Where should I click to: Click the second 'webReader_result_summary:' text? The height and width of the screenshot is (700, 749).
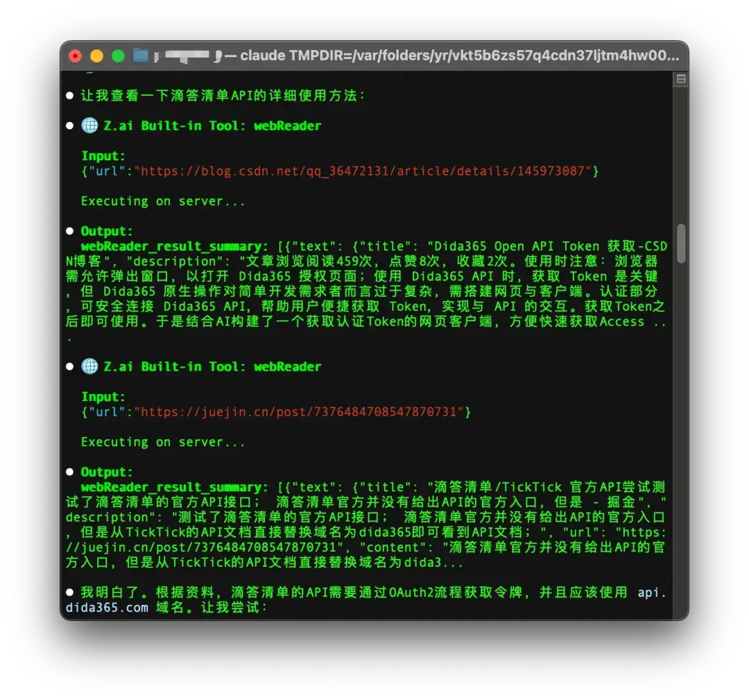[x=174, y=488]
